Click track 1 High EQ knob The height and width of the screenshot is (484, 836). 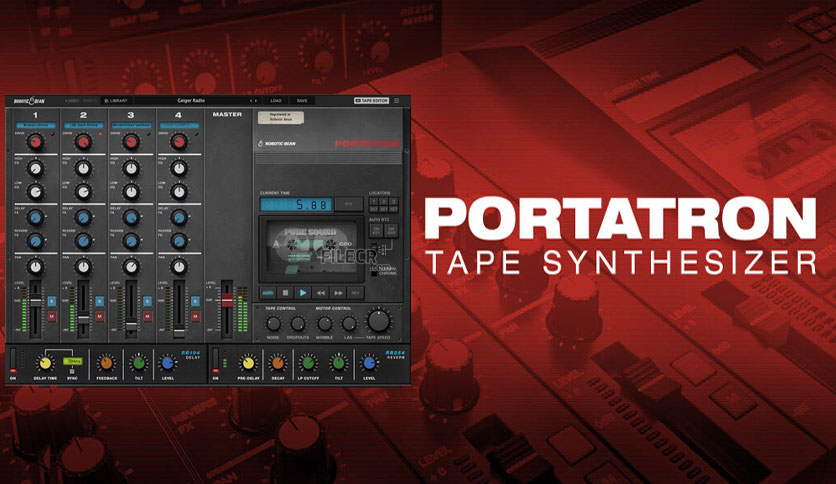(x=35, y=168)
